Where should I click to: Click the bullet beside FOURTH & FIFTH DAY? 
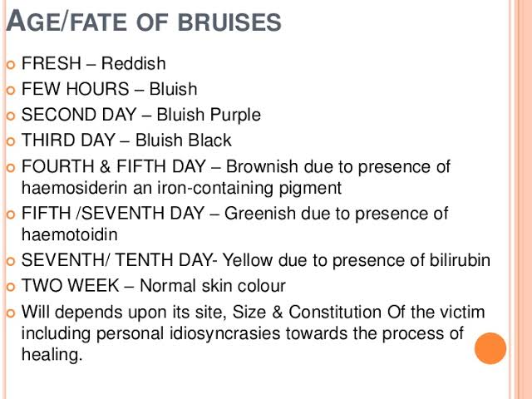[x=11, y=167]
